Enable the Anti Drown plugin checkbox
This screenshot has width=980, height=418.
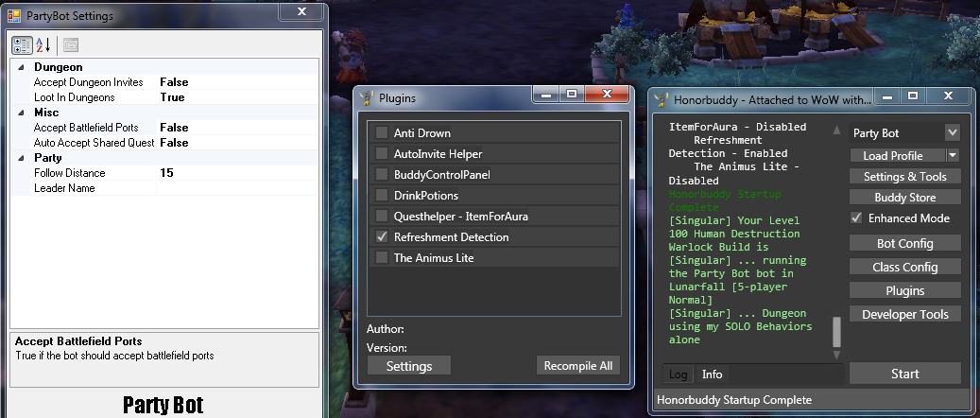pyautogui.click(x=381, y=132)
